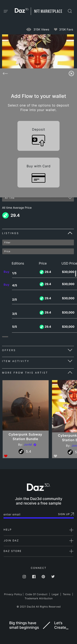Buy edition 1/5 listing
This screenshot has width=77, height=644.
[7, 272]
